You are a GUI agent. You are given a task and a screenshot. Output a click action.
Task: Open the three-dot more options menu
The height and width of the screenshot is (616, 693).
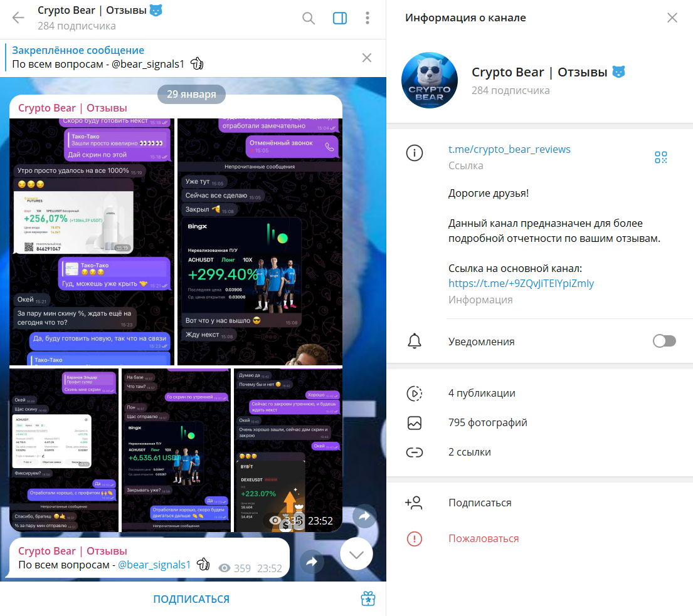click(x=368, y=18)
